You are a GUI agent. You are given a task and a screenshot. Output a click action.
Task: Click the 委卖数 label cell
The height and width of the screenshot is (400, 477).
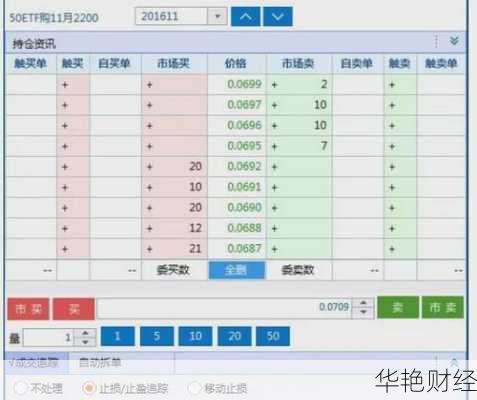[298, 270]
